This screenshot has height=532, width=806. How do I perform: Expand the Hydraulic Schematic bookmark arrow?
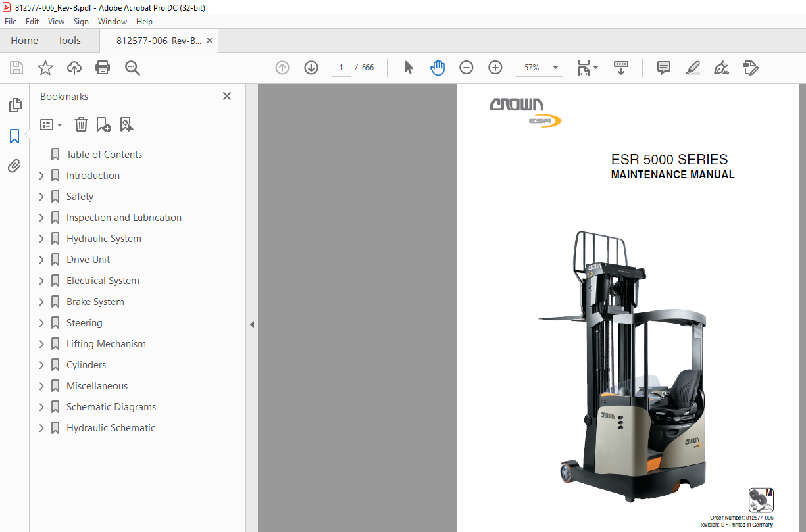point(41,428)
